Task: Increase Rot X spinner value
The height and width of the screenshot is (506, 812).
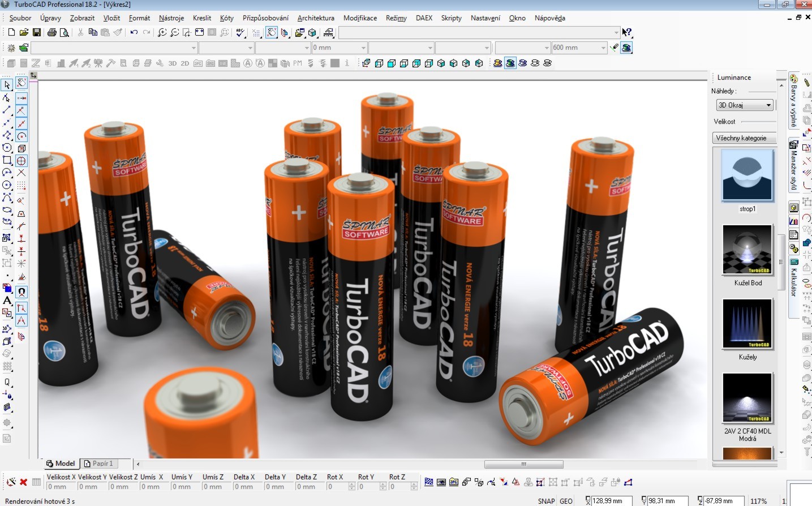Action: point(353,484)
